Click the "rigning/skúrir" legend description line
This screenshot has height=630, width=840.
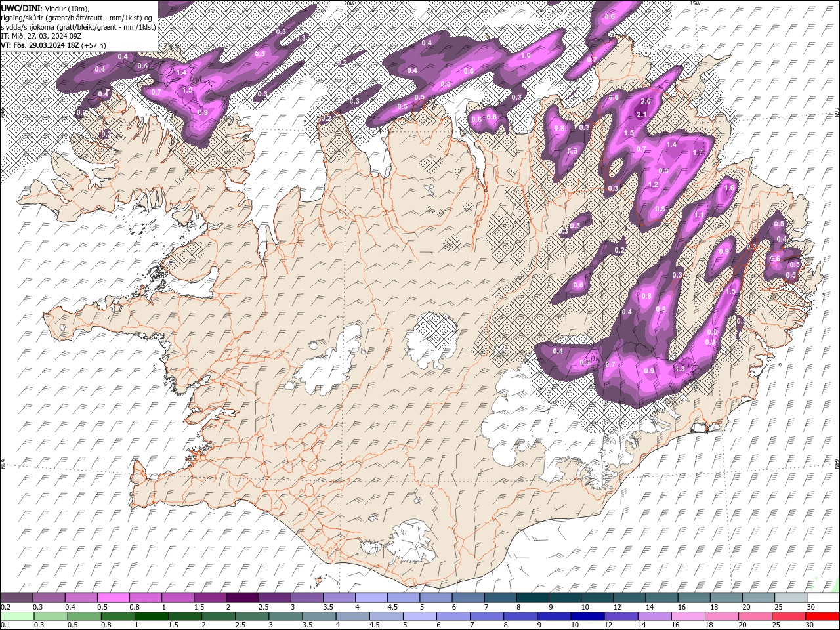[77, 17]
